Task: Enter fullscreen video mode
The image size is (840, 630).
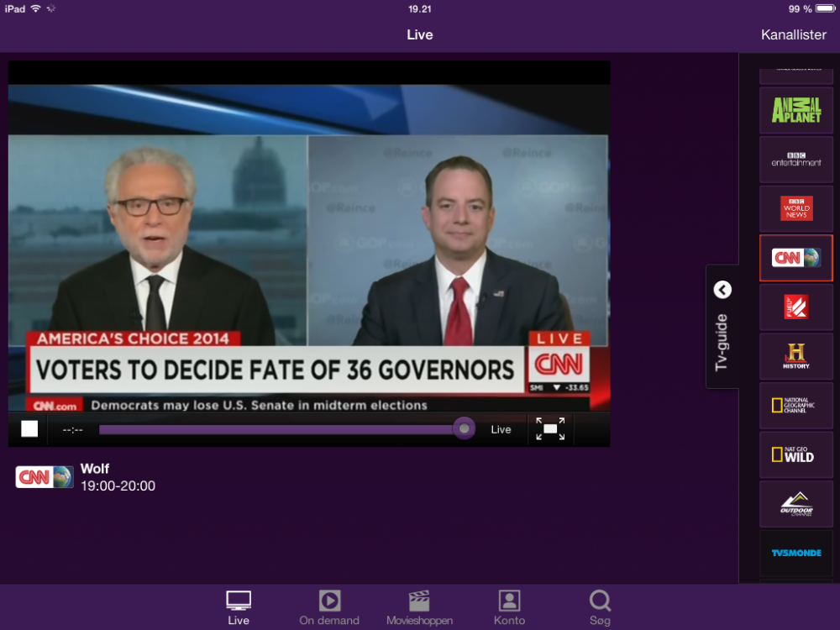Action: [550, 428]
